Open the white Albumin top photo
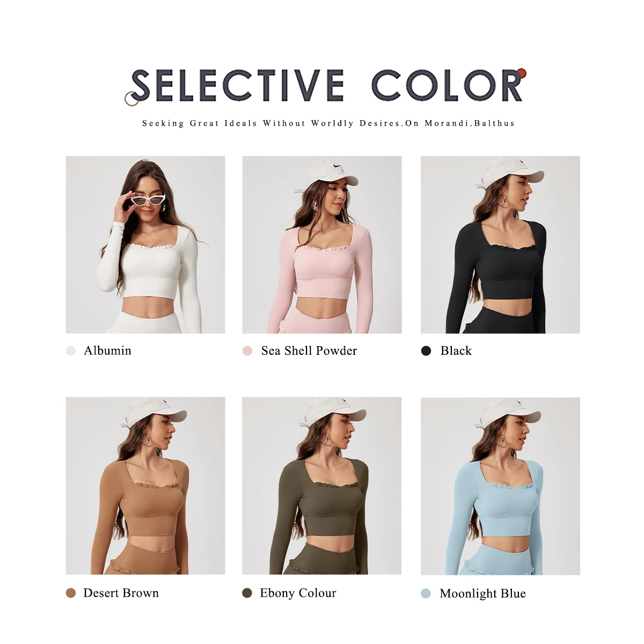Image resolution: width=644 pixels, height=644 pixels. (145, 245)
